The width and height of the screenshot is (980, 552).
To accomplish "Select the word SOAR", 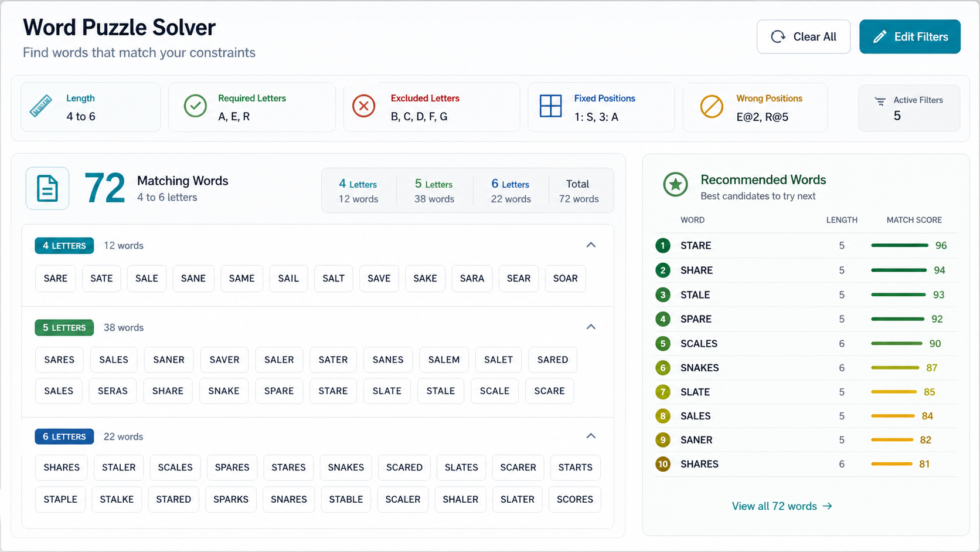I will 566,279.
